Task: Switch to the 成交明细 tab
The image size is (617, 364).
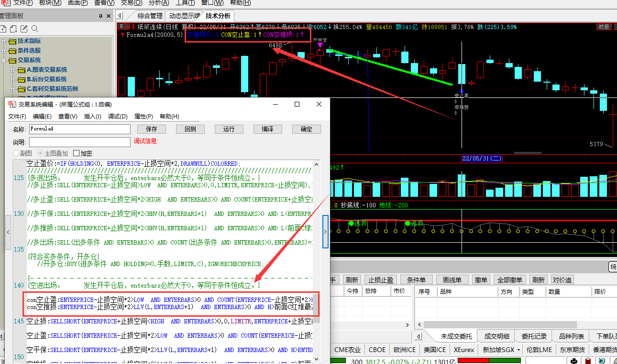Action: point(496,336)
